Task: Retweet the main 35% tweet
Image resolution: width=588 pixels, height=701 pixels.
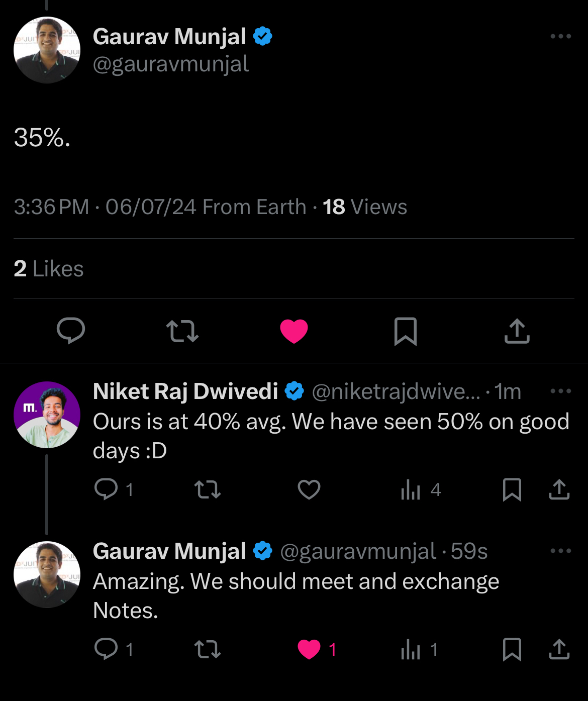Action: (x=182, y=331)
